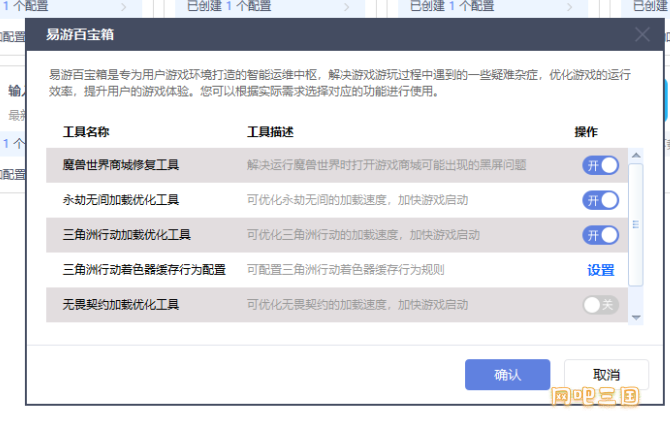
Task: Click description 可优化三角洲行动的加载速度
Action: pos(363,235)
